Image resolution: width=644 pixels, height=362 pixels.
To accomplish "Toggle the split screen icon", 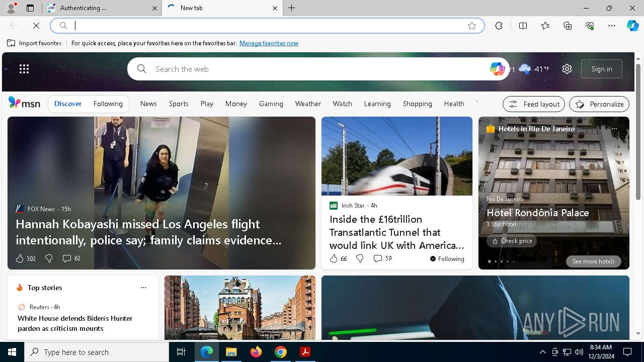I will pyautogui.click(x=523, y=26).
